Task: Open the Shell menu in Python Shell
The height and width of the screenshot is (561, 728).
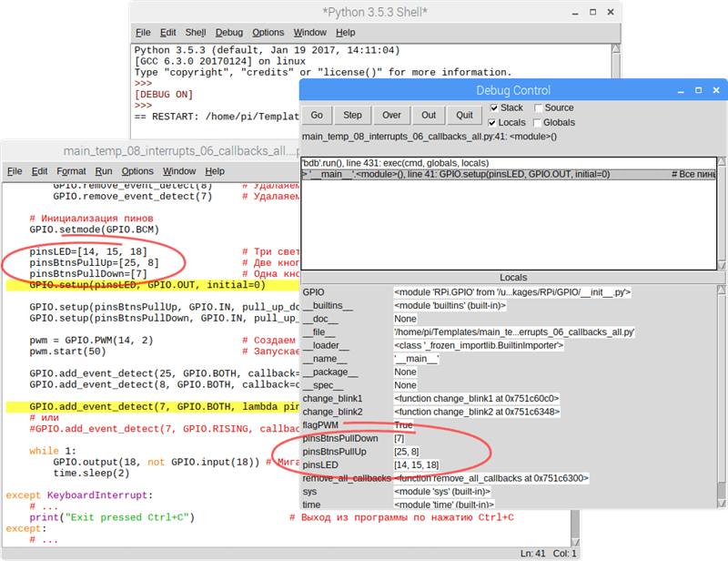Action: pyautogui.click(x=196, y=32)
